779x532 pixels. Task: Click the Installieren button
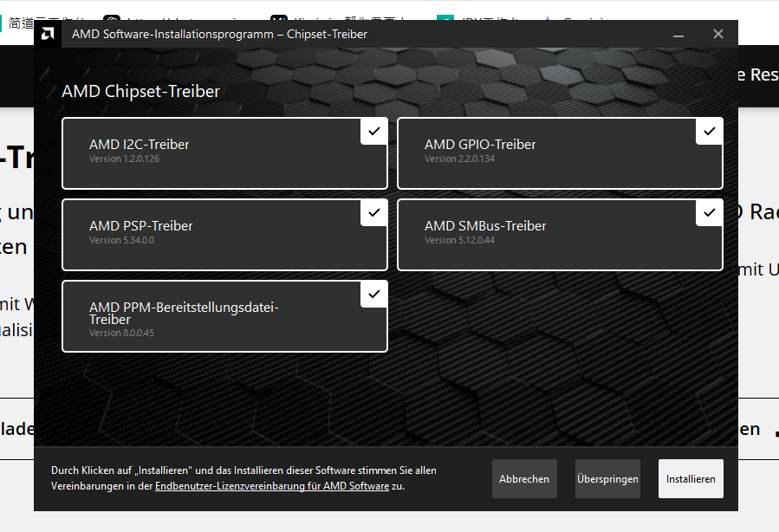tap(691, 479)
